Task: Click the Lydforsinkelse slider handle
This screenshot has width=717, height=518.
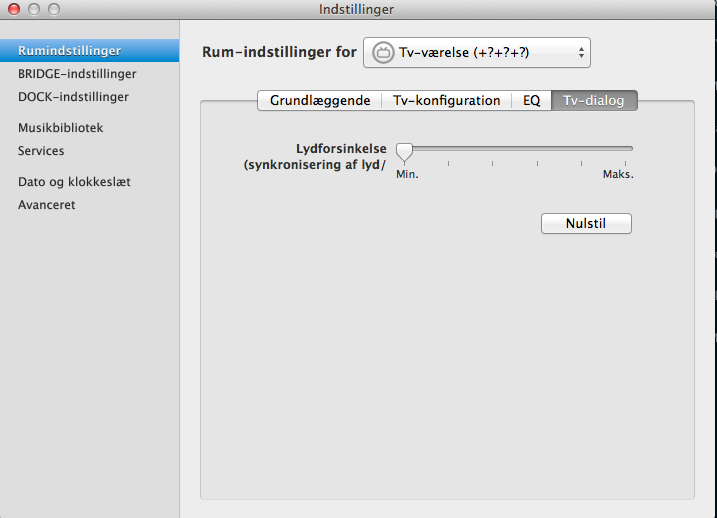Action: click(x=403, y=151)
